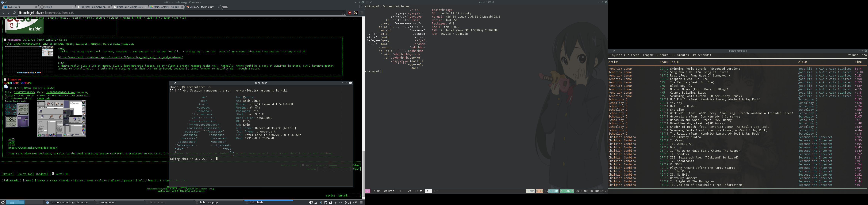Open the nextstep desktop thumbnail image
The height and width of the screenshot is (205, 868).
pyautogui.click(x=61, y=118)
